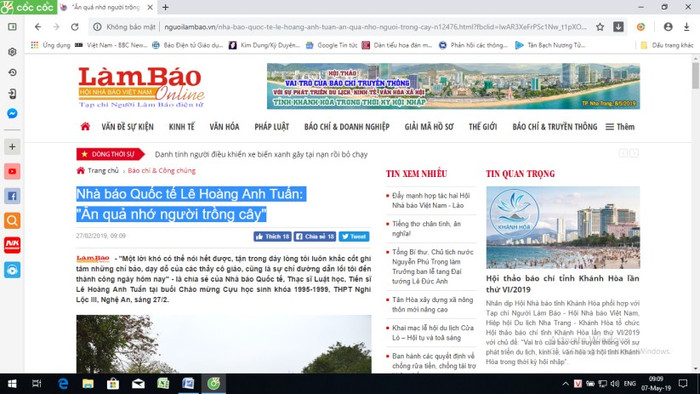View site info for Không bảo mật

tap(124, 27)
